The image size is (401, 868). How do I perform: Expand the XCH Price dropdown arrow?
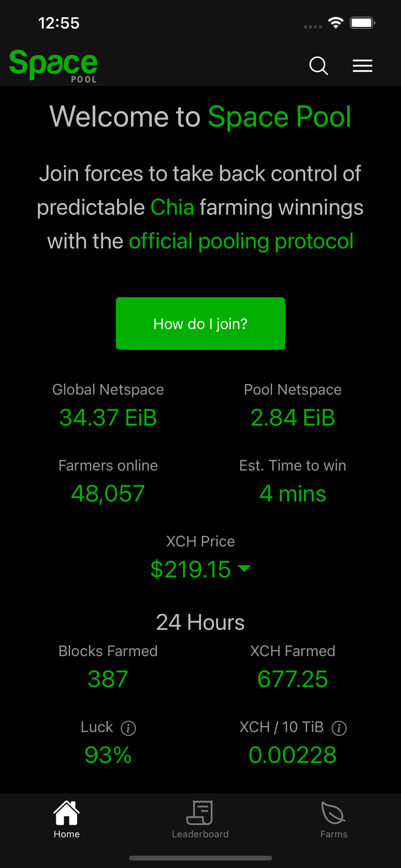(x=245, y=569)
